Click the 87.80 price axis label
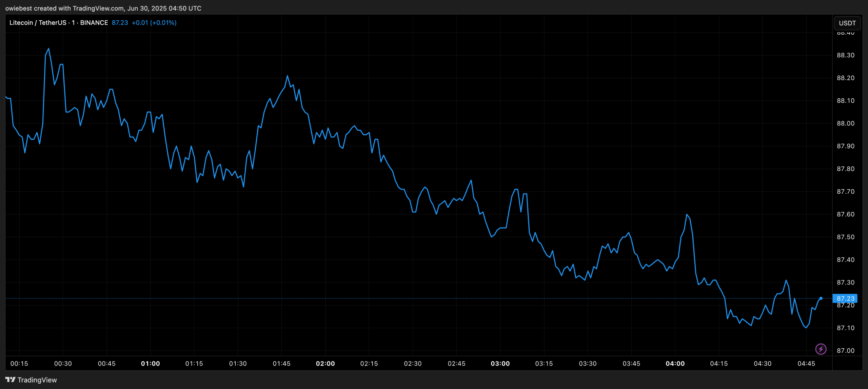The width and height of the screenshot is (868, 389). [846, 169]
